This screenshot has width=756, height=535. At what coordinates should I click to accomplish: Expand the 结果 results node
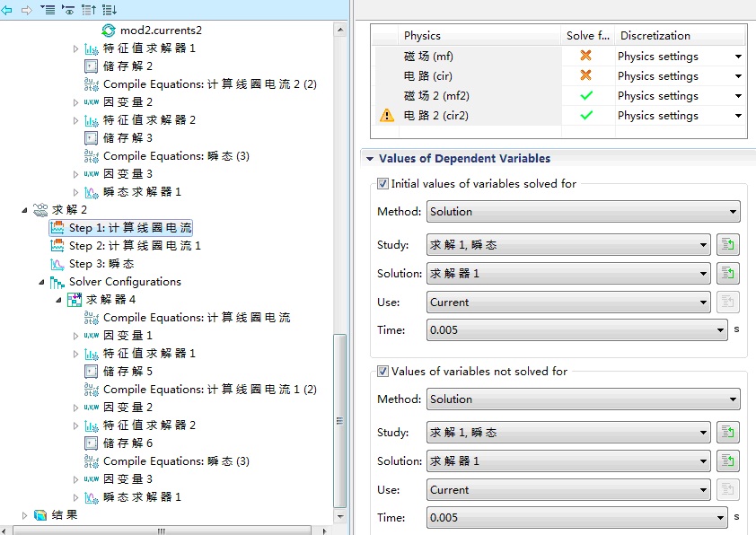25,515
